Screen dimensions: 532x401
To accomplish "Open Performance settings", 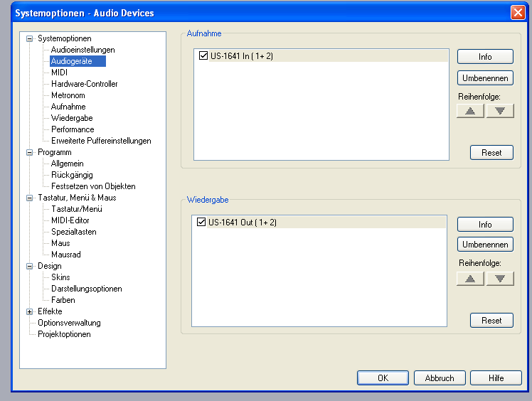I will [x=73, y=129].
